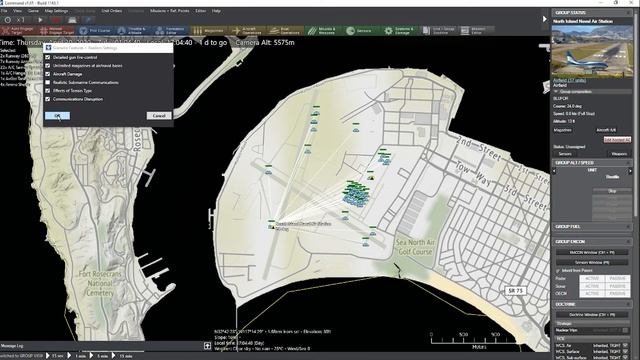640x360 pixels.
Task: Expand the GROUP FUEL panel
Action: (629, 227)
